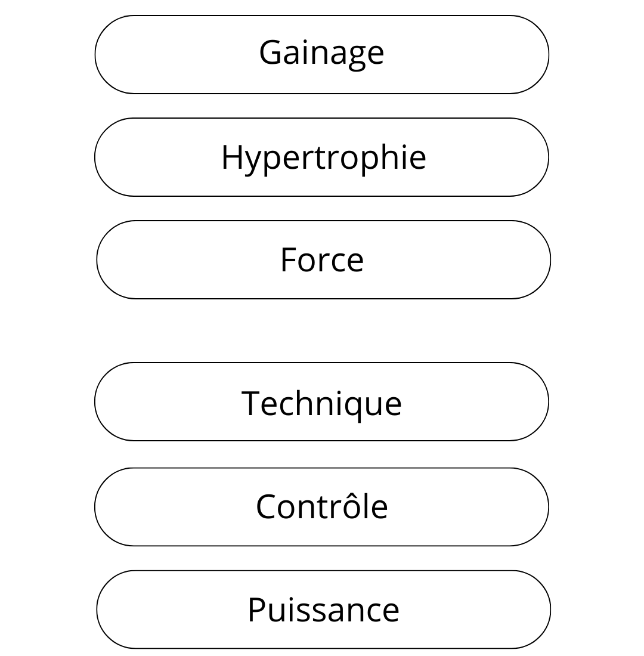This screenshot has width=644, height=656.
Task: Open the Hypertrophie category
Action: click(x=321, y=157)
